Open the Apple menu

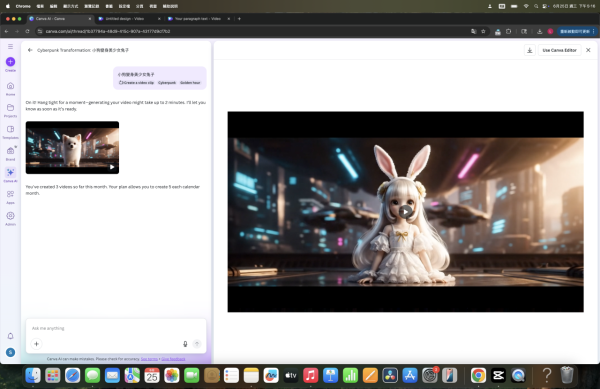[8, 6]
